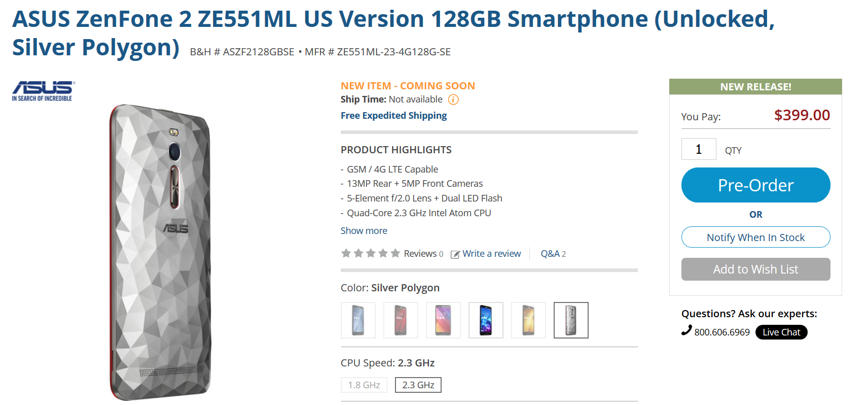Click the second star in the ratings row
Viewport: 868px width, 405px height.
357,252
